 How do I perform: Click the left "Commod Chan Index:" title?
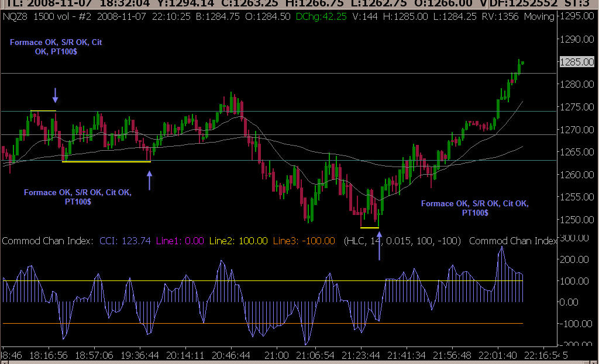tap(48, 241)
